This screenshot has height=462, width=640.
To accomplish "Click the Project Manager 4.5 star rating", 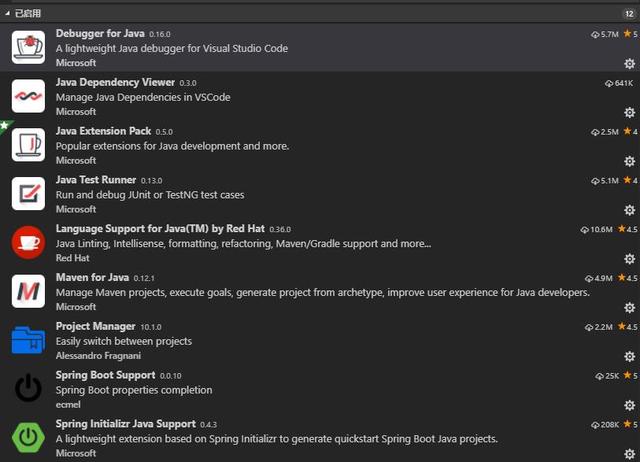I will coord(627,327).
